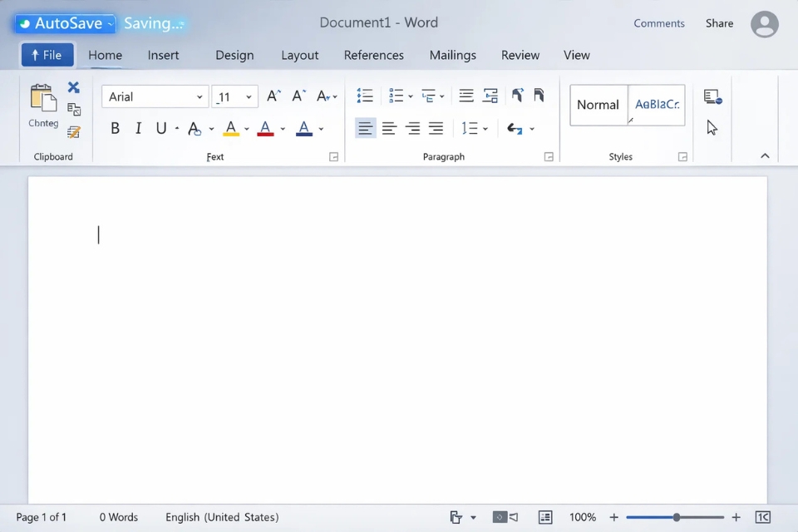Select the left align icon
This screenshot has width=798, height=532.
point(365,127)
